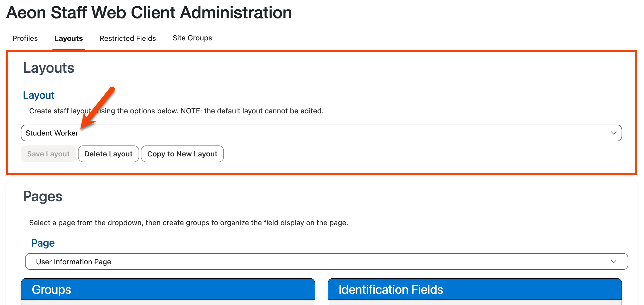Image resolution: width=644 pixels, height=305 pixels.
Task: Click the Aeon Staff Web Client Administration title
Action: [149, 13]
